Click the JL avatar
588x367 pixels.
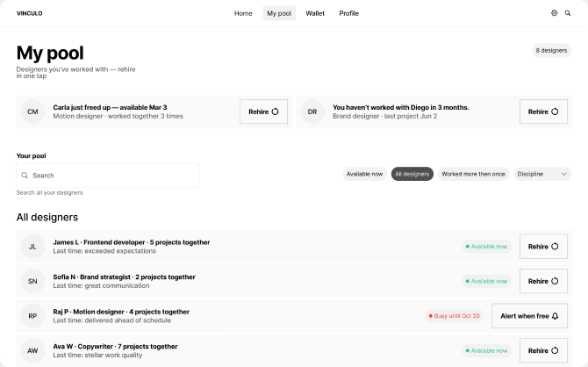click(32, 247)
